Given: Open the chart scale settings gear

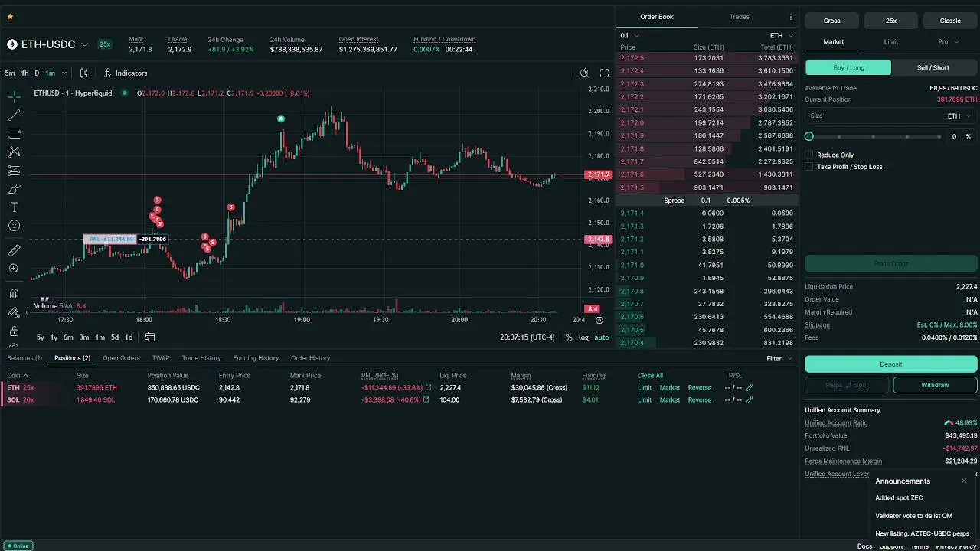Looking at the screenshot, I should point(599,320).
